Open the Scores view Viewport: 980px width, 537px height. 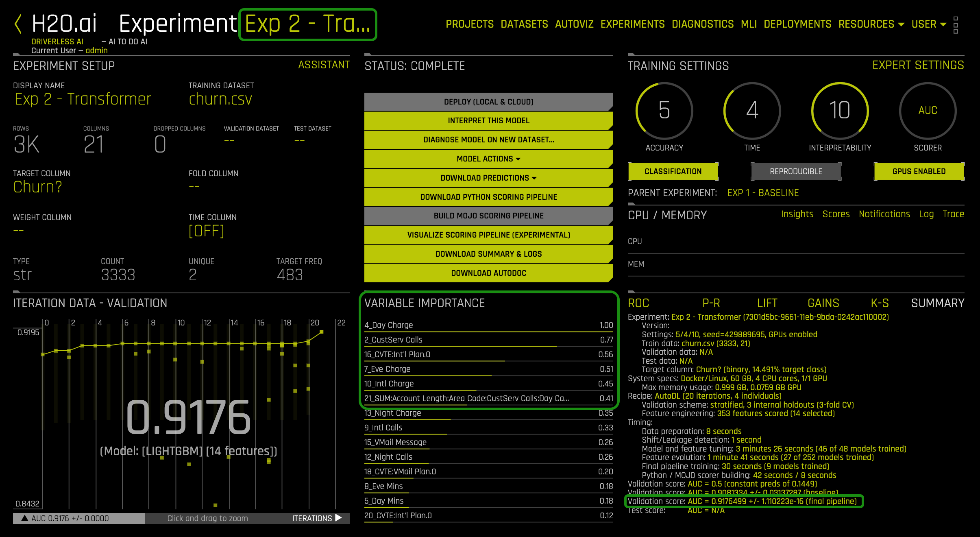[x=836, y=214]
